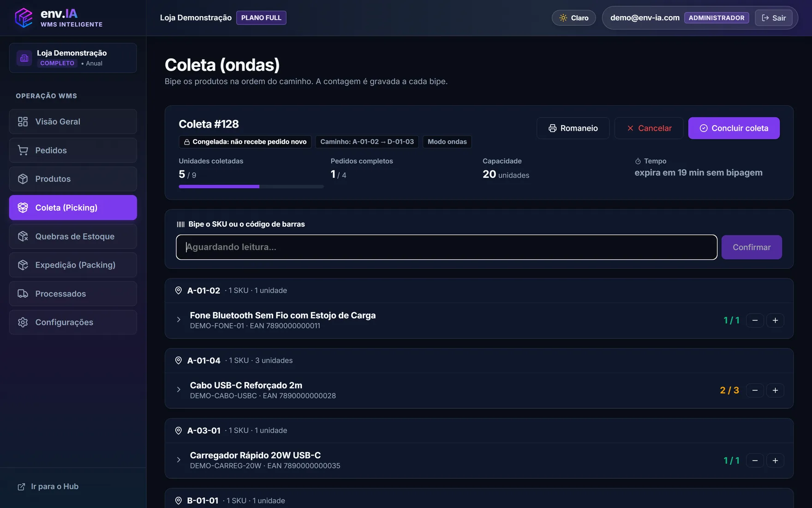
Task: Open Configurações from sidebar
Action: click(73, 322)
